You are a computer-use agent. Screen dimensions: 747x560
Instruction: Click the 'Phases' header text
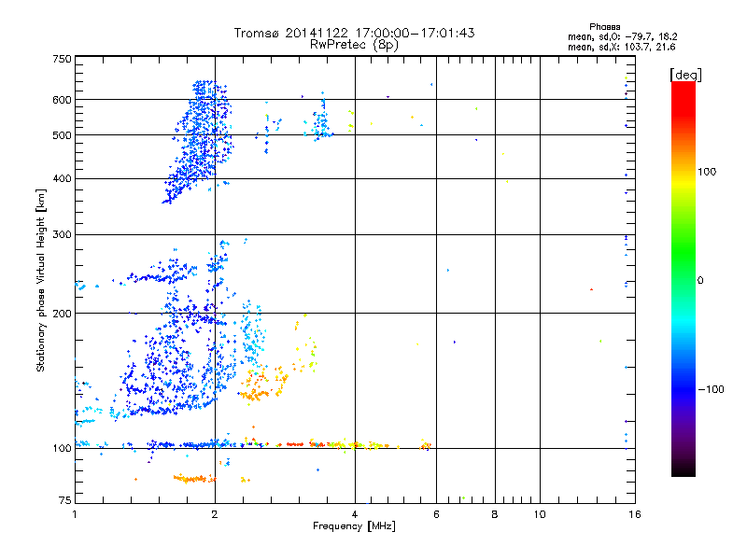click(604, 27)
